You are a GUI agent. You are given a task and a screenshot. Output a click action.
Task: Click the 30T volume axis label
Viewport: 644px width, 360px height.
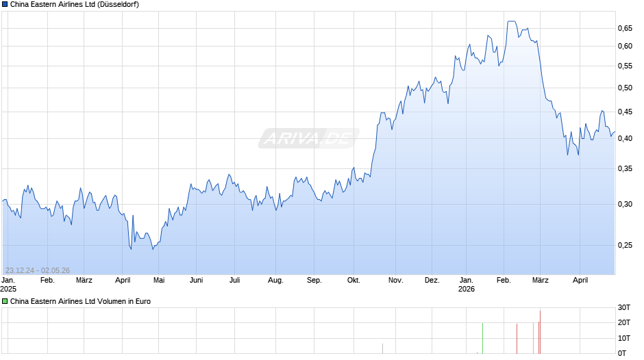624,307
